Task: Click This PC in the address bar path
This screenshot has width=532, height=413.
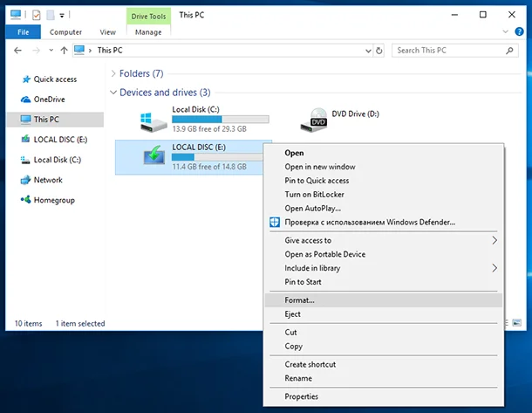Action: pyautogui.click(x=110, y=51)
